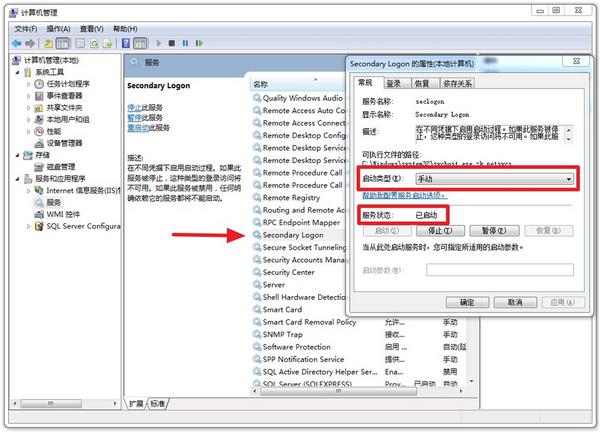Click the 任务计划程序 clock icon

(39, 84)
